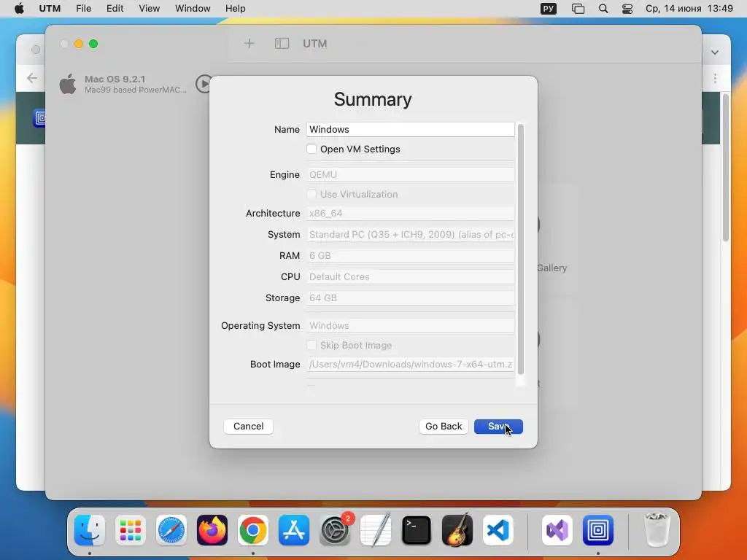Toggle the Skip Boot Image checkbox
The height and width of the screenshot is (560, 747).
[311, 345]
